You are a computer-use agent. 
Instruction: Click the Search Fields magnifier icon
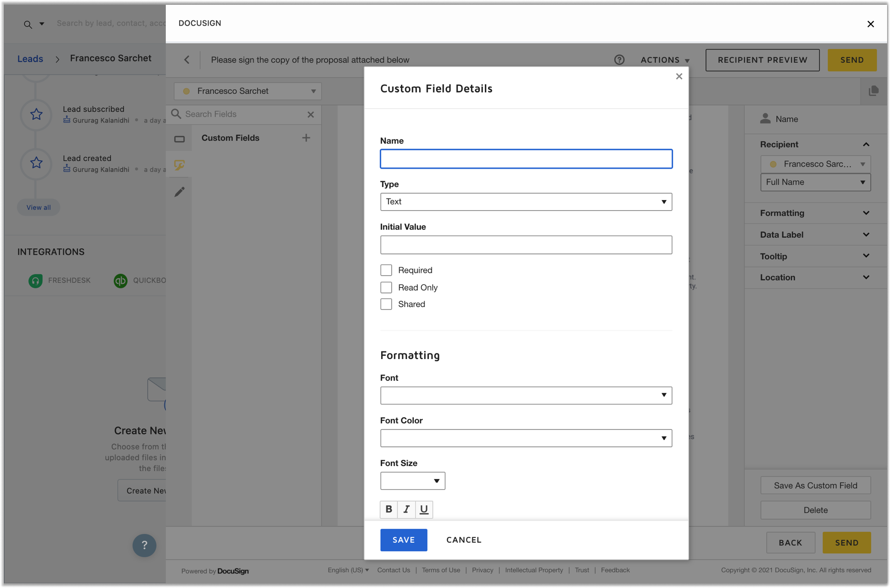[176, 114]
